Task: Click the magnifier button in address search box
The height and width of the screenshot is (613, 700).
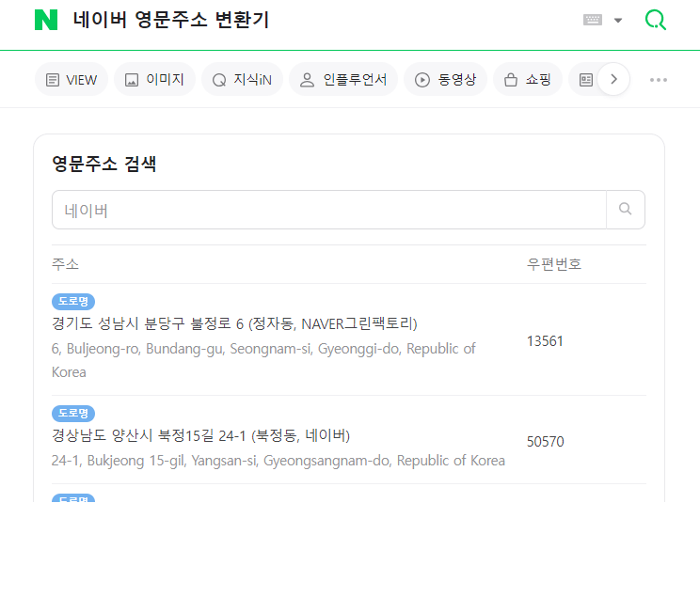Action: click(x=626, y=210)
